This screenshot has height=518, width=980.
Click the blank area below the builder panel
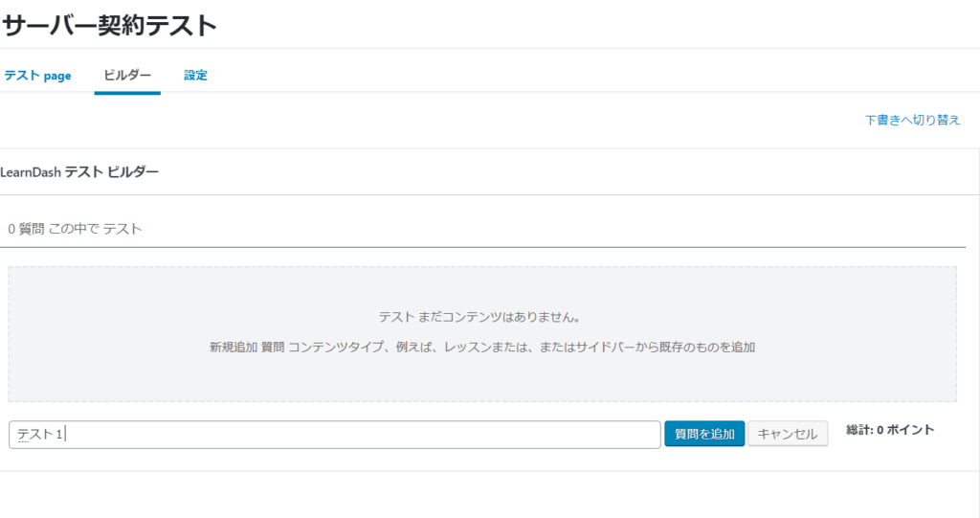click(479, 496)
